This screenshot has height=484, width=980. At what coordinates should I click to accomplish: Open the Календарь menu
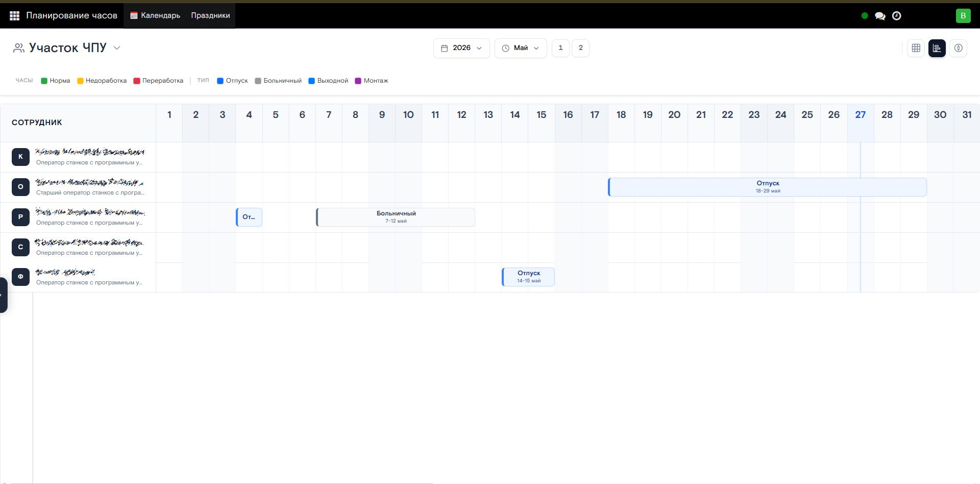coord(155,16)
